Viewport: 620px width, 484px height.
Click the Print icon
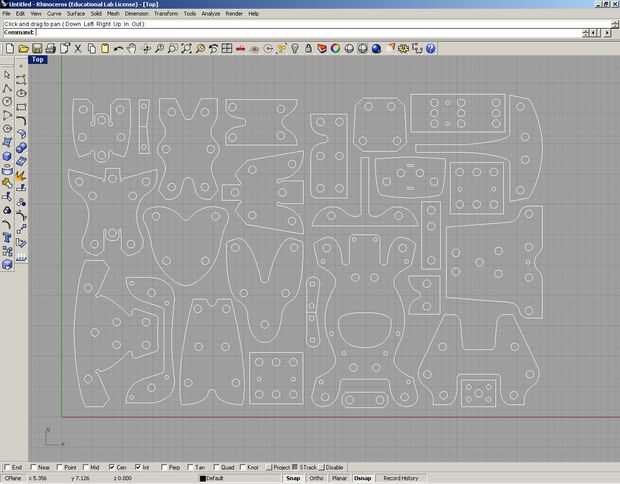tap(50, 49)
